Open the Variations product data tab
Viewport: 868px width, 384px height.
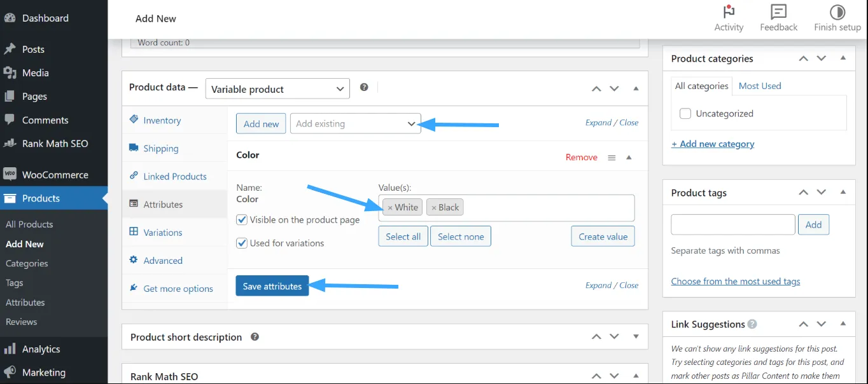pyautogui.click(x=162, y=232)
